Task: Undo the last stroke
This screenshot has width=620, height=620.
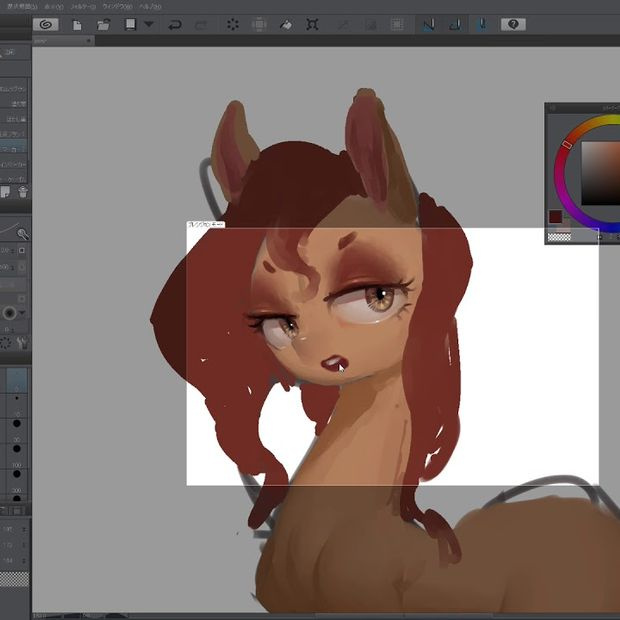Action: [x=175, y=25]
